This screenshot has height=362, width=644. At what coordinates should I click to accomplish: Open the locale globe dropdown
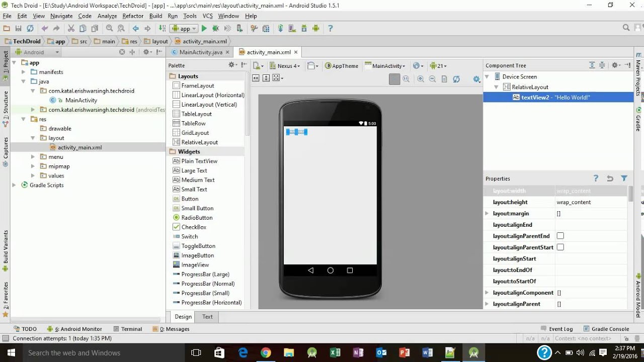point(418,66)
